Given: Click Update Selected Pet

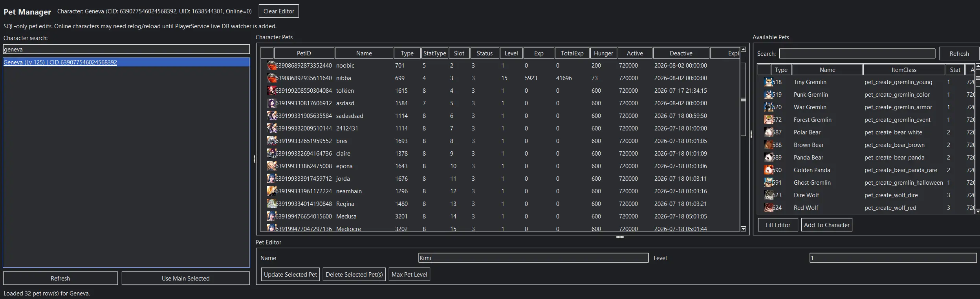Looking at the screenshot, I should (290, 275).
